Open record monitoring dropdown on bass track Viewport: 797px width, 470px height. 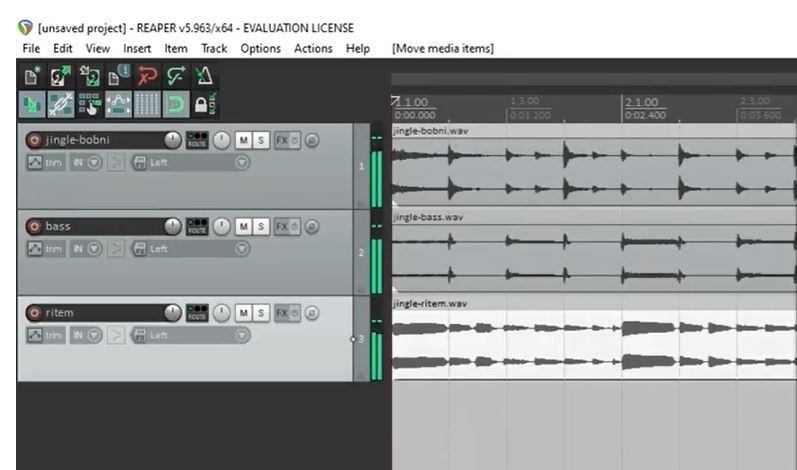point(94,249)
